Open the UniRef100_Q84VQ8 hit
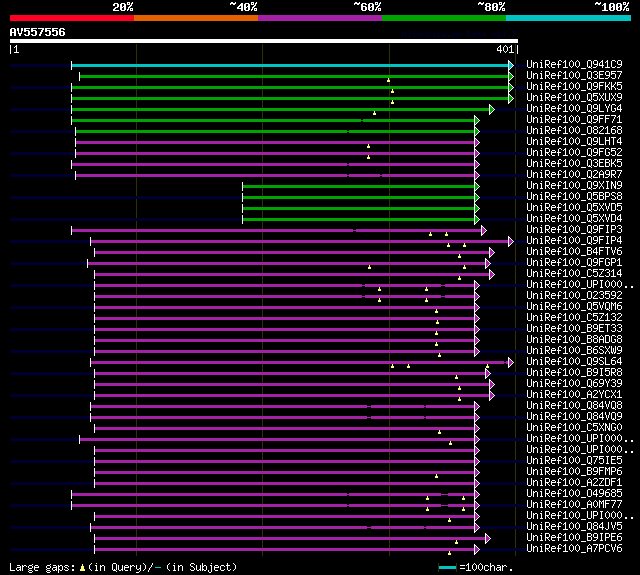 click(574, 406)
